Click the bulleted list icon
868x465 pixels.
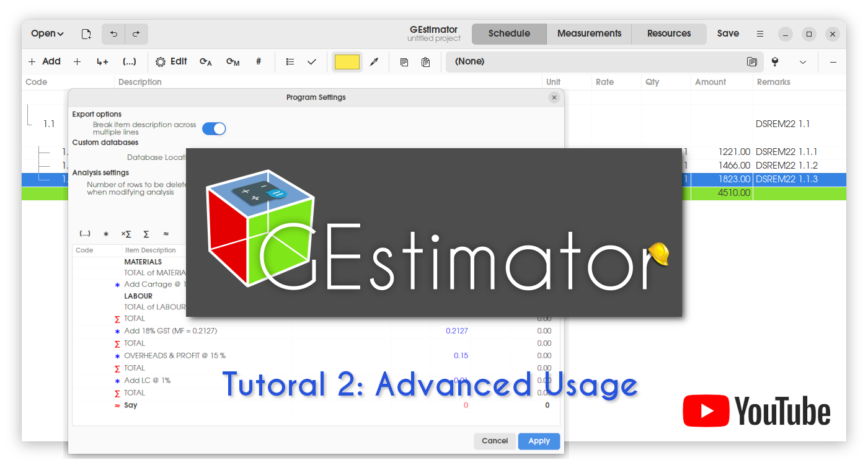pyautogui.click(x=290, y=61)
